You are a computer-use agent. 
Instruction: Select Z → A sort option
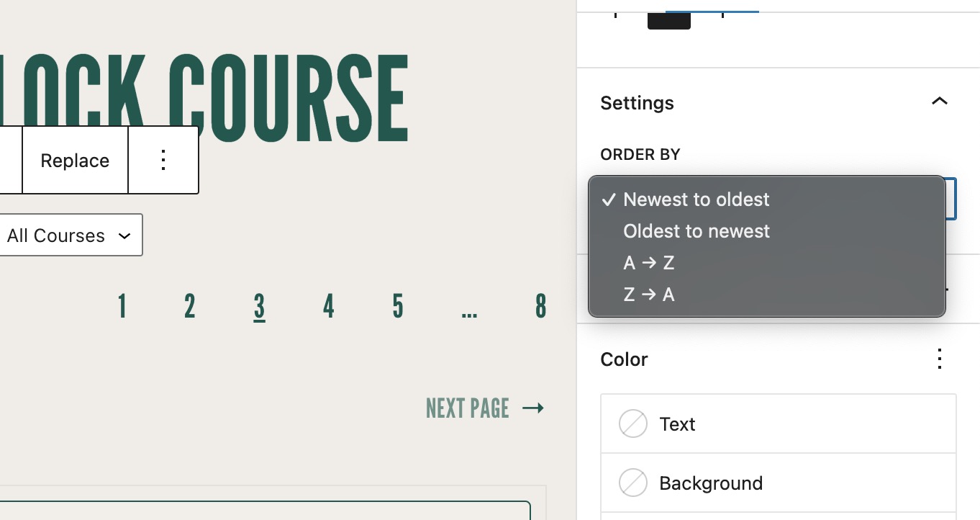[766, 295]
